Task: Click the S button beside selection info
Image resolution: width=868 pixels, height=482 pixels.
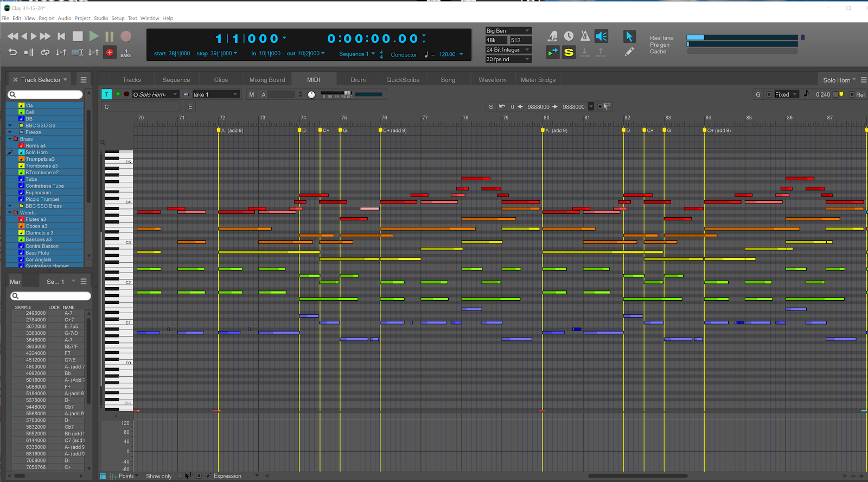Action: pyautogui.click(x=491, y=107)
